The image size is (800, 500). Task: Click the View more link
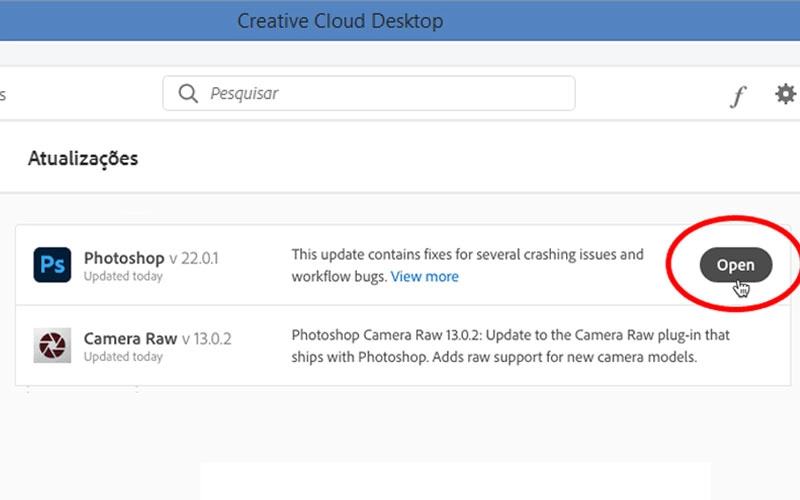click(x=424, y=277)
